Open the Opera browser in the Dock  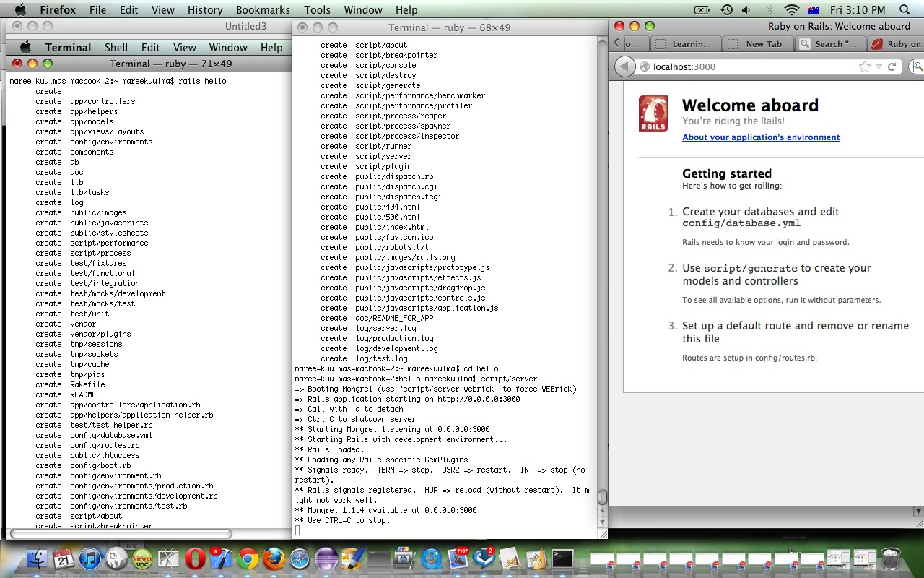tap(195, 558)
